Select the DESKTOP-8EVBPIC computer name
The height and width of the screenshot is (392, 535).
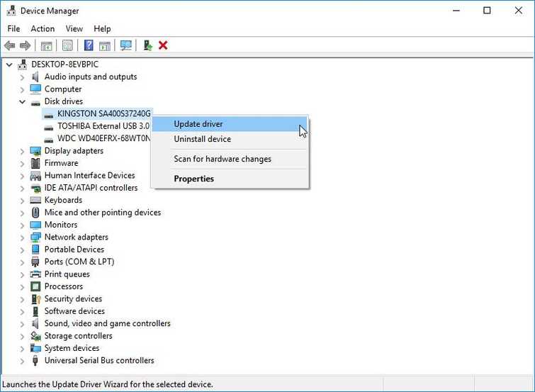pyautogui.click(x=64, y=65)
